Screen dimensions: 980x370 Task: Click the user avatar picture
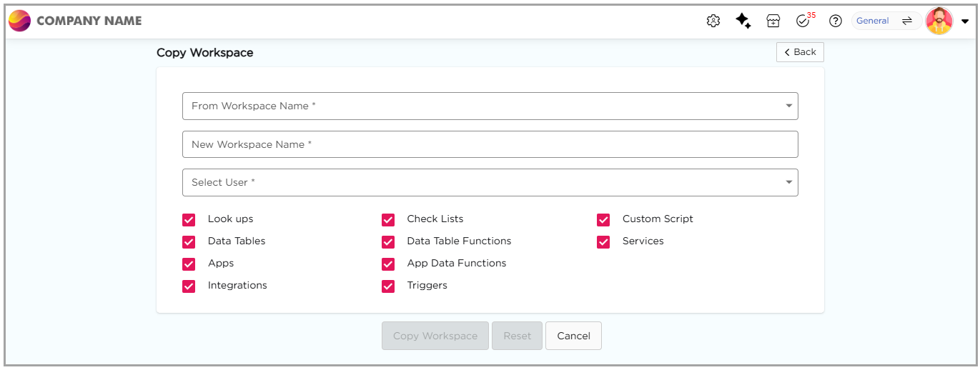pyautogui.click(x=939, y=21)
